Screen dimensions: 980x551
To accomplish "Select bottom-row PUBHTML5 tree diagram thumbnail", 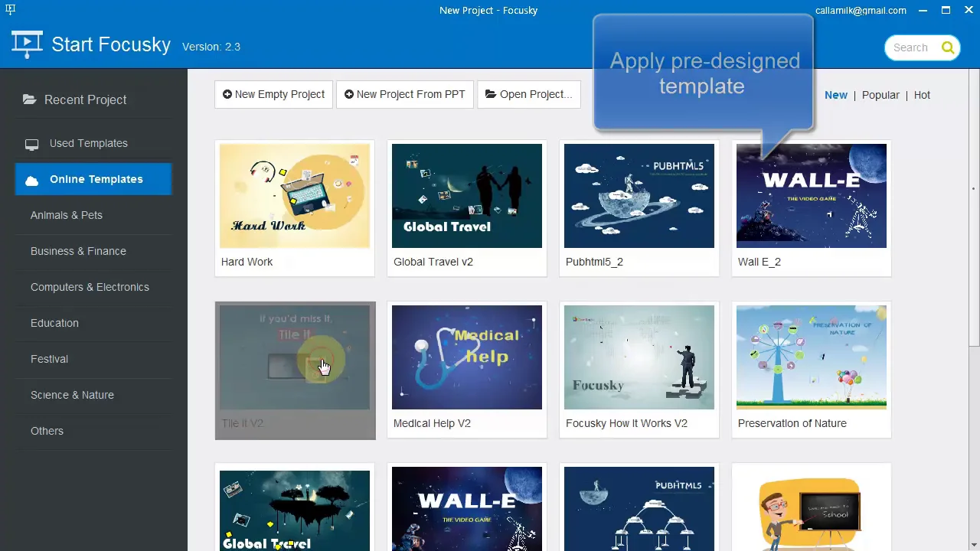I will click(639, 510).
